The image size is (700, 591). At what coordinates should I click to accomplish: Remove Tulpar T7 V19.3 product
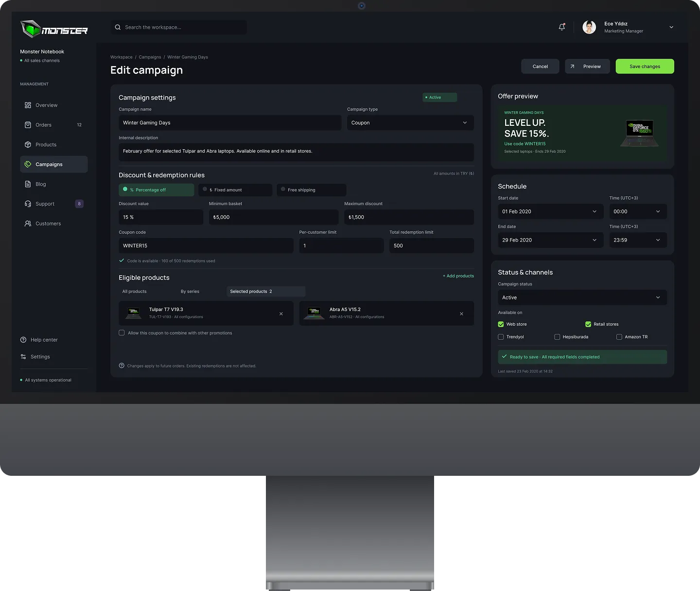point(281,314)
